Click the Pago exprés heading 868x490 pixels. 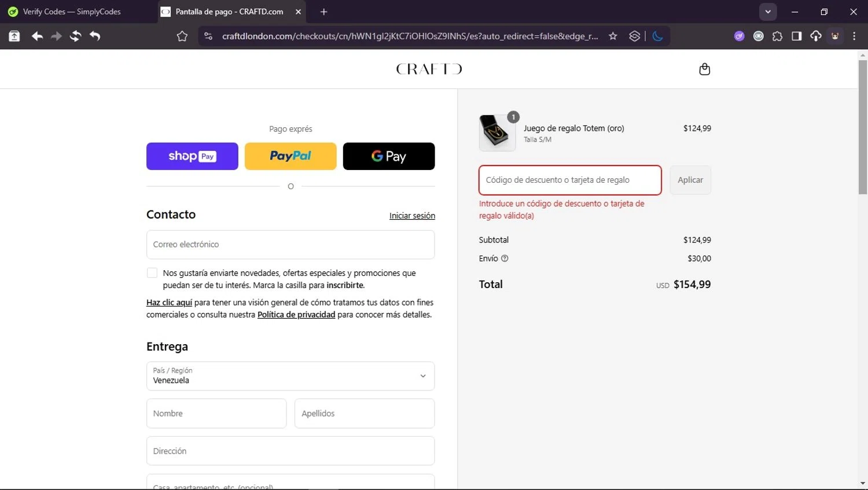(x=290, y=129)
